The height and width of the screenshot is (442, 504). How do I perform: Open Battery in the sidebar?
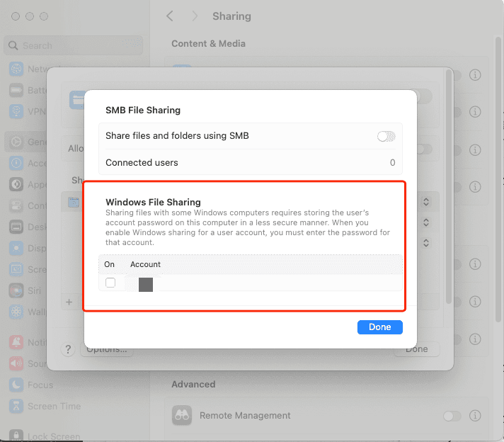tap(28, 90)
